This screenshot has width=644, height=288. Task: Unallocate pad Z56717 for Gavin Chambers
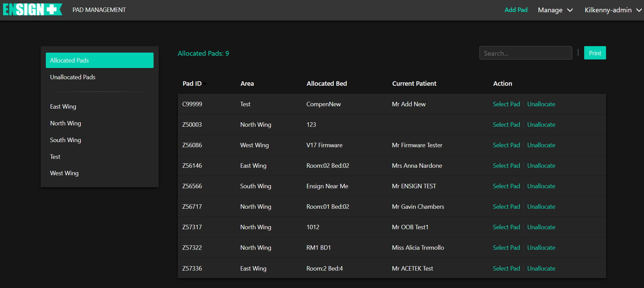[541, 207]
